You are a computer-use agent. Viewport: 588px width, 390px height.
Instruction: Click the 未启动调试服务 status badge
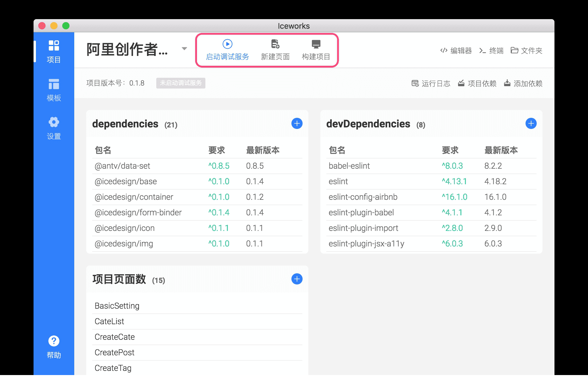click(x=181, y=83)
